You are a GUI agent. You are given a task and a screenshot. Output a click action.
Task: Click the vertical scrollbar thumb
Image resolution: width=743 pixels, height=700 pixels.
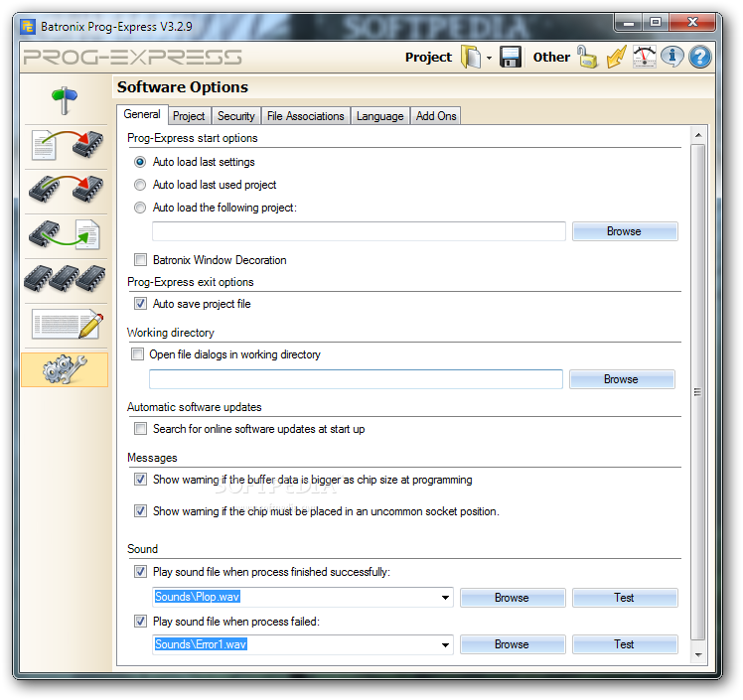(x=698, y=392)
